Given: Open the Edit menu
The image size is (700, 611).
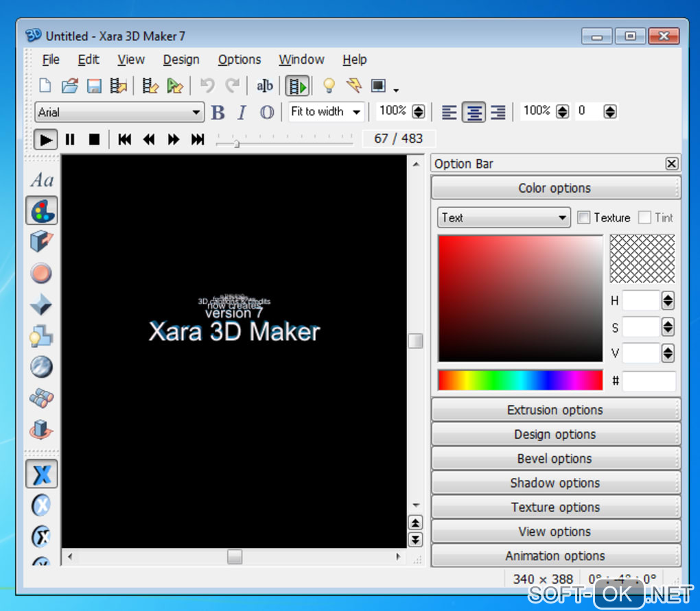Looking at the screenshot, I should coord(89,59).
